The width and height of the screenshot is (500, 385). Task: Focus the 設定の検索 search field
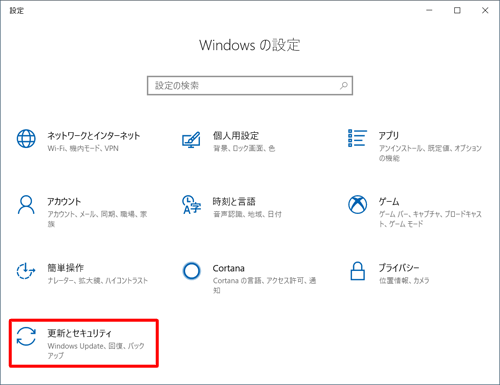click(x=250, y=86)
